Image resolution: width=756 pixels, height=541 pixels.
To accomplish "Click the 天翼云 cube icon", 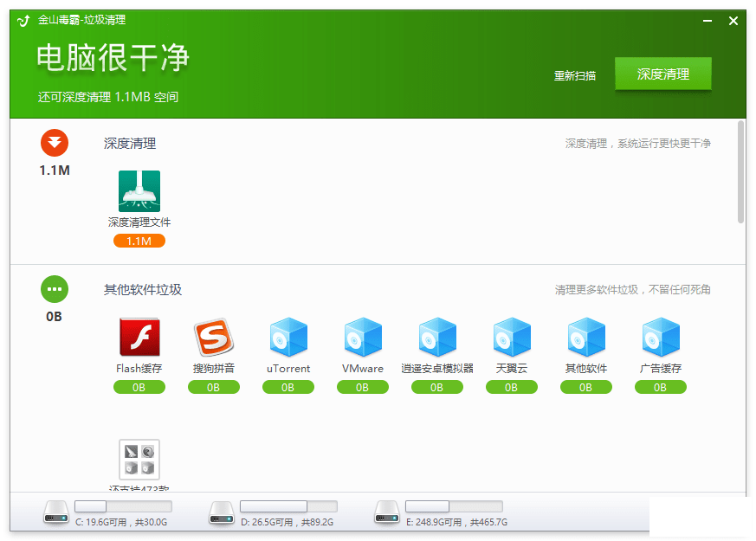I will pos(512,337).
